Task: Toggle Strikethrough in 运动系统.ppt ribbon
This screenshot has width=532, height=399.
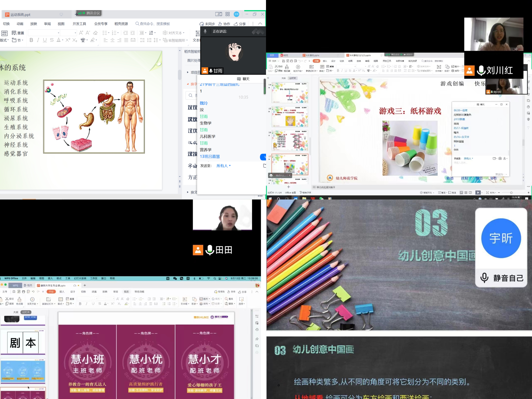Action: pyautogui.click(x=52, y=40)
